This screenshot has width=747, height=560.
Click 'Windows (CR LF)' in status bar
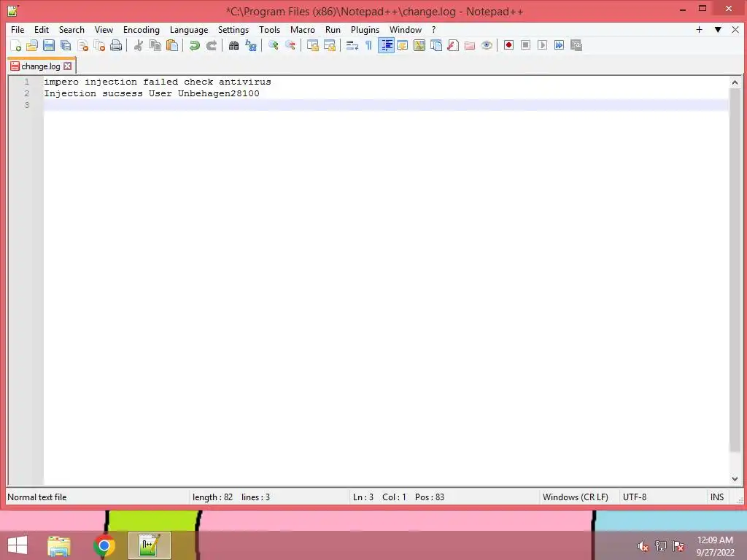pos(575,497)
